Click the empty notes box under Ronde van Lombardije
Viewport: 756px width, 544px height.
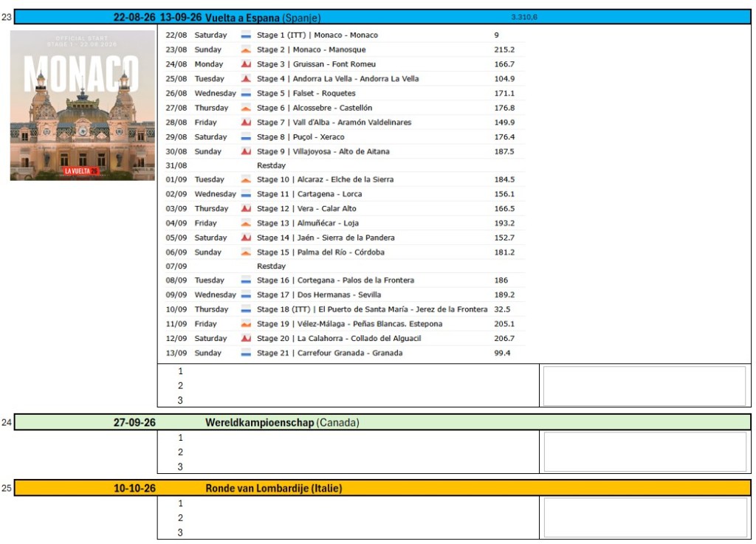coord(645,517)
